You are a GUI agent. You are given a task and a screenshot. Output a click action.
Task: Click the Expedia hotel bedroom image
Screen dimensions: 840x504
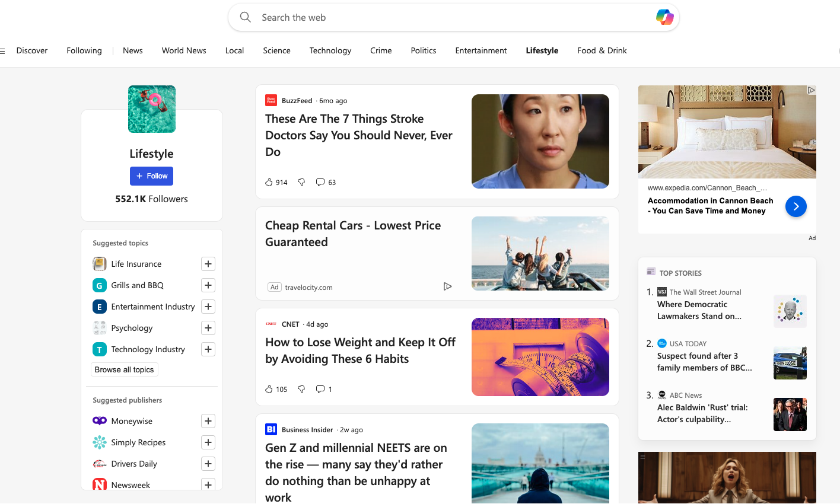click(727, 132)
